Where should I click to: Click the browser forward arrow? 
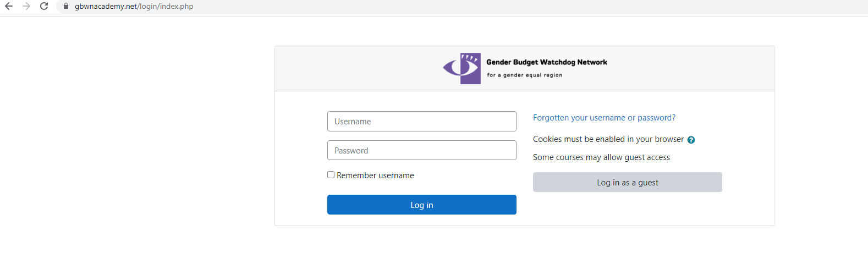(26, 7)
